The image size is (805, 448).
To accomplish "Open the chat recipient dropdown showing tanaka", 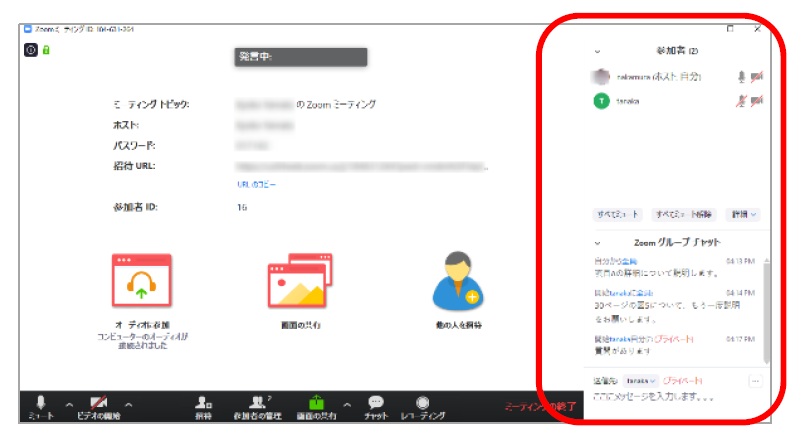I will pyautogui.click(x=640, y=381).
